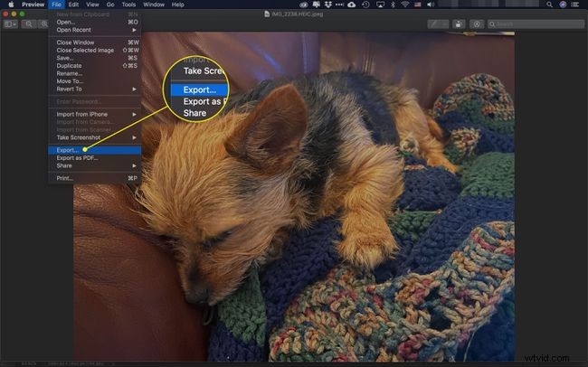Select Close Window in File menu
The height and width of the screenshot is (367, 588).
tap(94, 42)
